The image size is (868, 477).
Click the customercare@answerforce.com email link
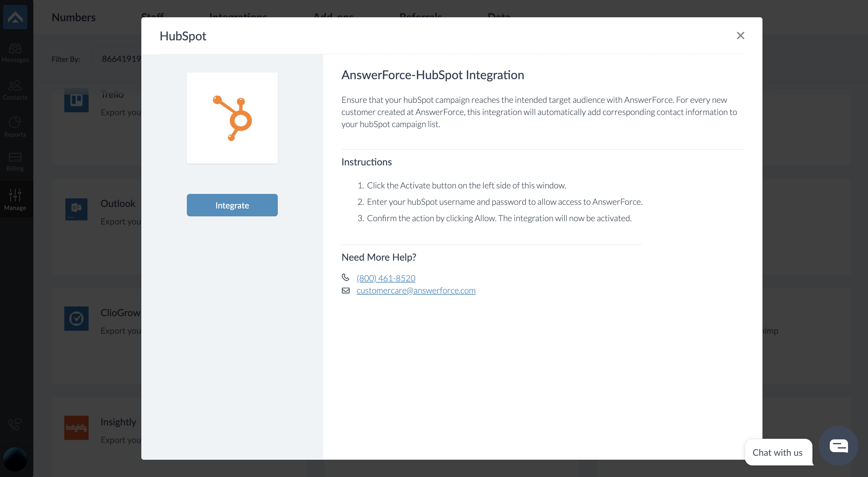click(416, 289)
